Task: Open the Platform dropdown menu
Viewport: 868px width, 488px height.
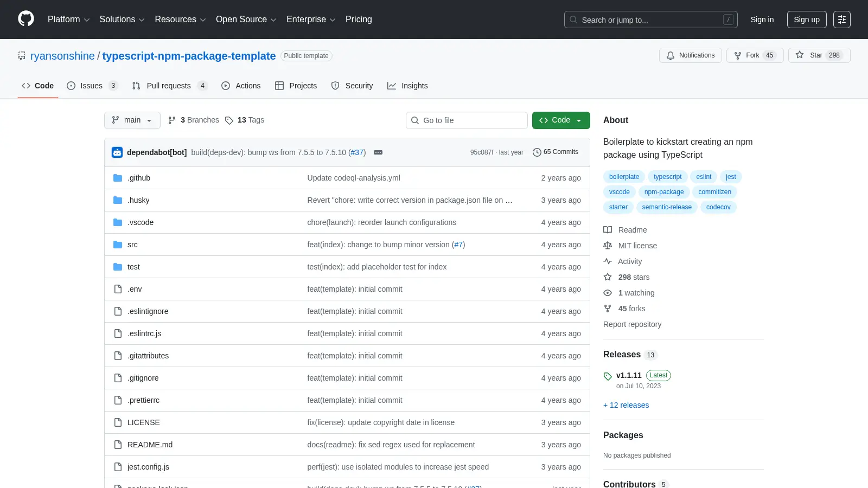Action: click(x=69, y=20)
